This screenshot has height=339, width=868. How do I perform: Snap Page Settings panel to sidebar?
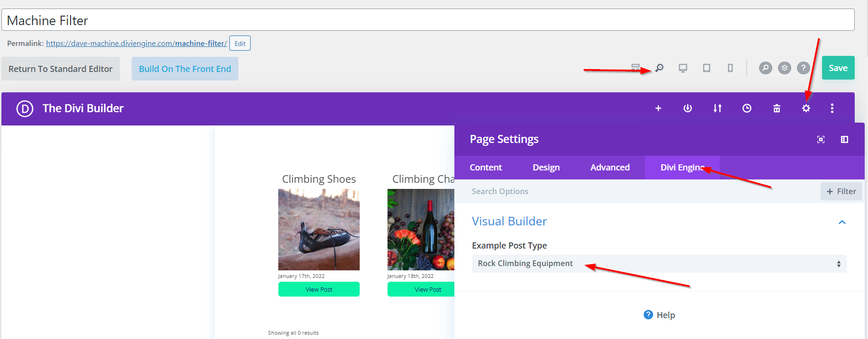(x=844, y=139)
